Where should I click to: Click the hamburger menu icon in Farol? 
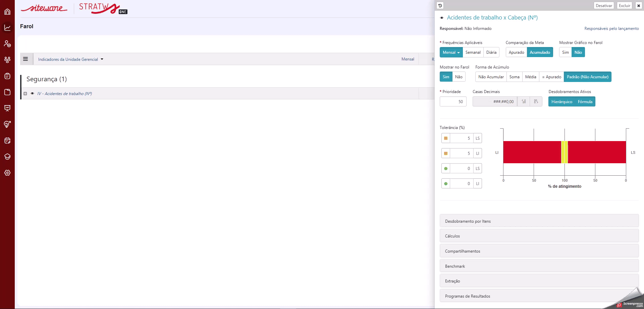pyautogui.click(x=25, y=59)
